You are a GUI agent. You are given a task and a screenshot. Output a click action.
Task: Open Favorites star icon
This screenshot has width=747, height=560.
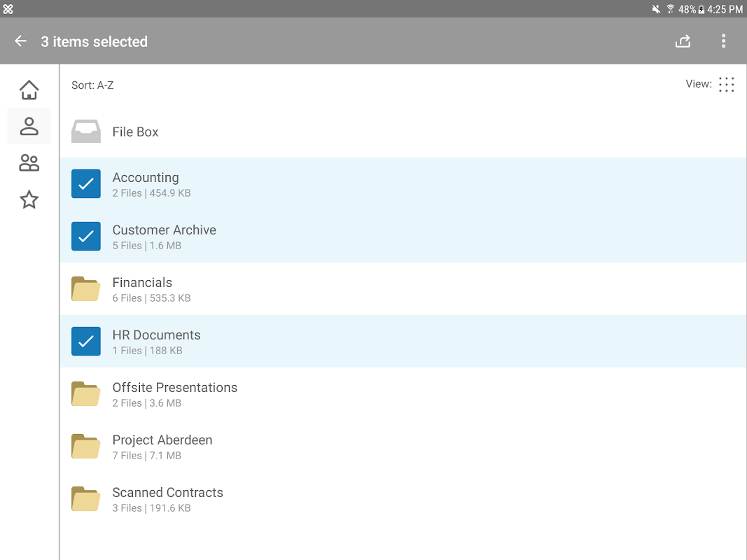click(29, 200)
